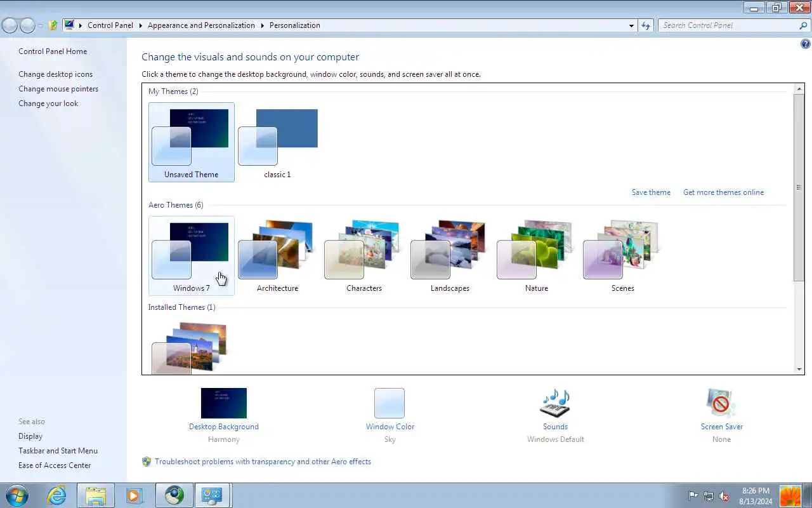Viewport: 812px width, 508px height.
Task: Click the network tray icon
Action: pyautogui.click(x=709, y=496)
